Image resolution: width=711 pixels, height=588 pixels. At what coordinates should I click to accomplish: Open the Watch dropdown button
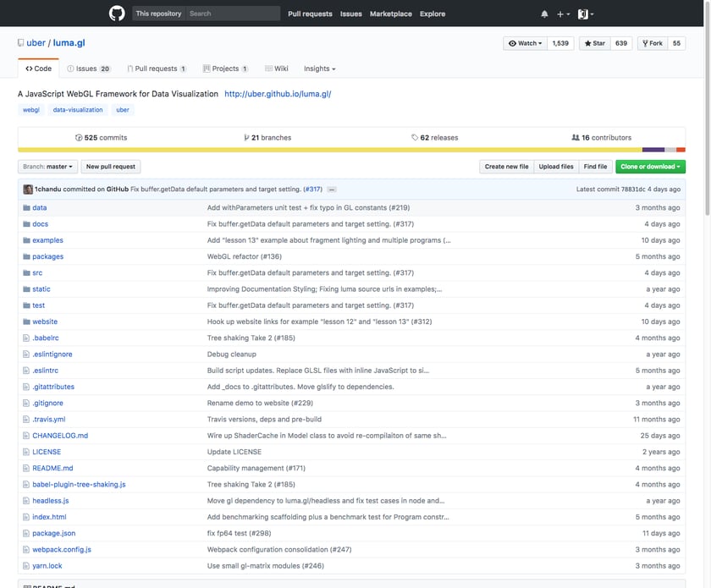tap(525, 43)
